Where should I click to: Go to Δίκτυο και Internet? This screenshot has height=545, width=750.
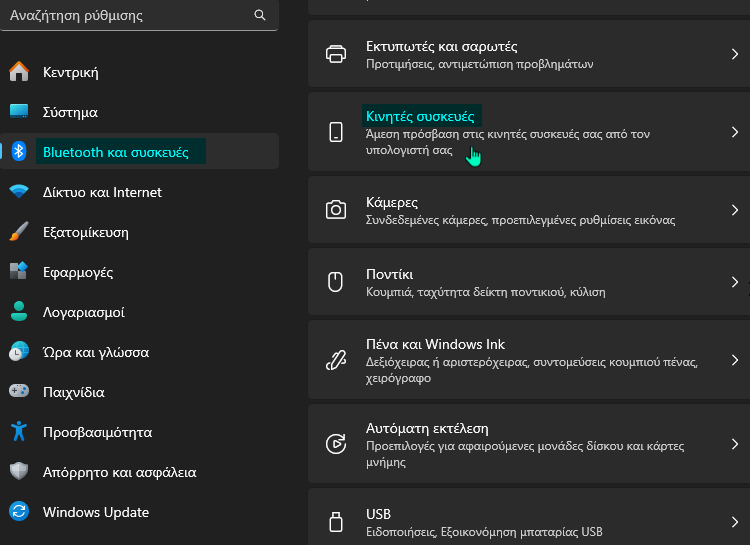tap(139, 192)
